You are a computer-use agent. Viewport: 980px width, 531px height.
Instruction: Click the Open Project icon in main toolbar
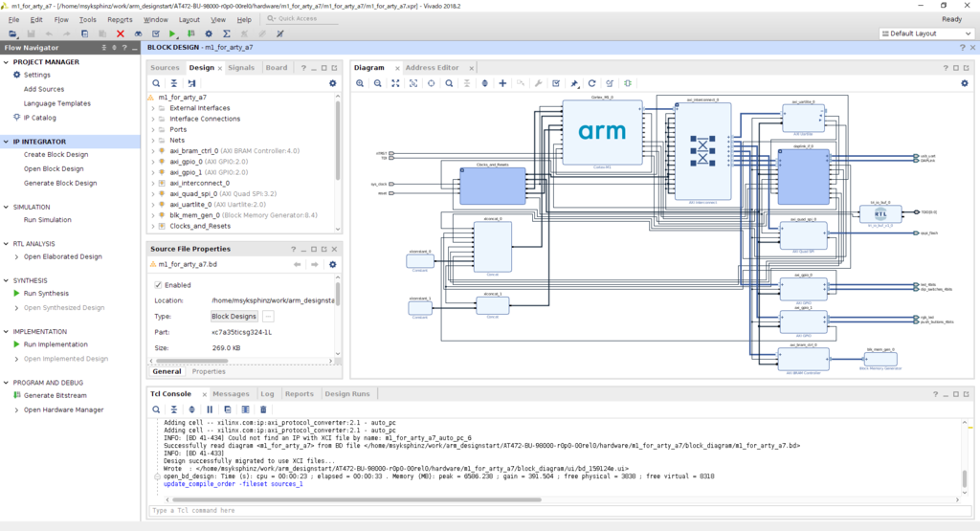tap(12, 33)
